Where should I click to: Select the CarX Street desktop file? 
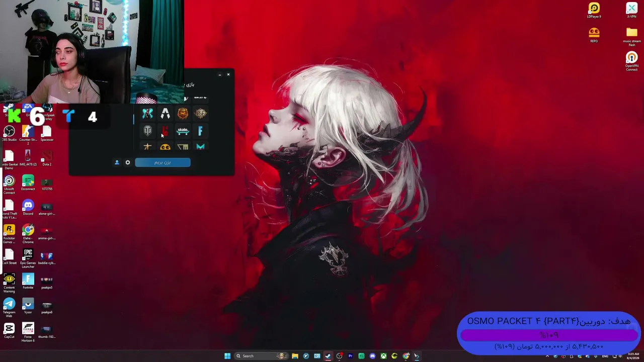[x=9, y=257]
